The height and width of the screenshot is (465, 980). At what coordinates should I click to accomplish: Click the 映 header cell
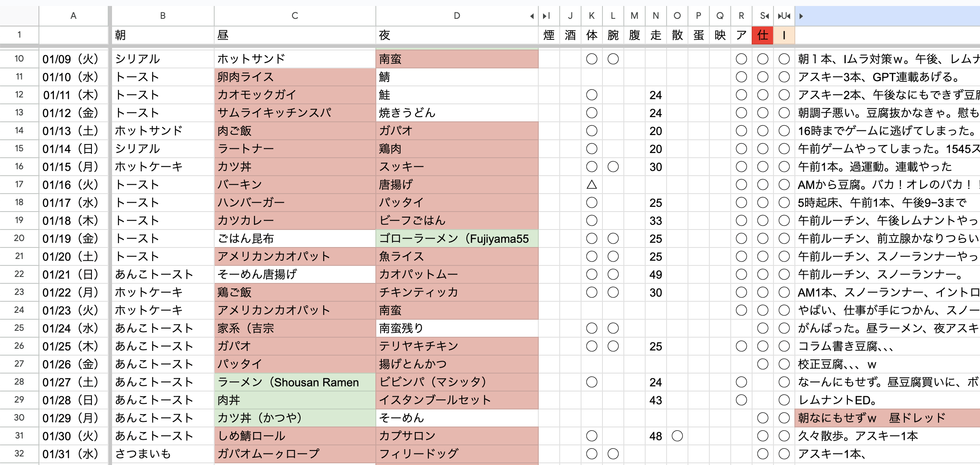(720, 35)
